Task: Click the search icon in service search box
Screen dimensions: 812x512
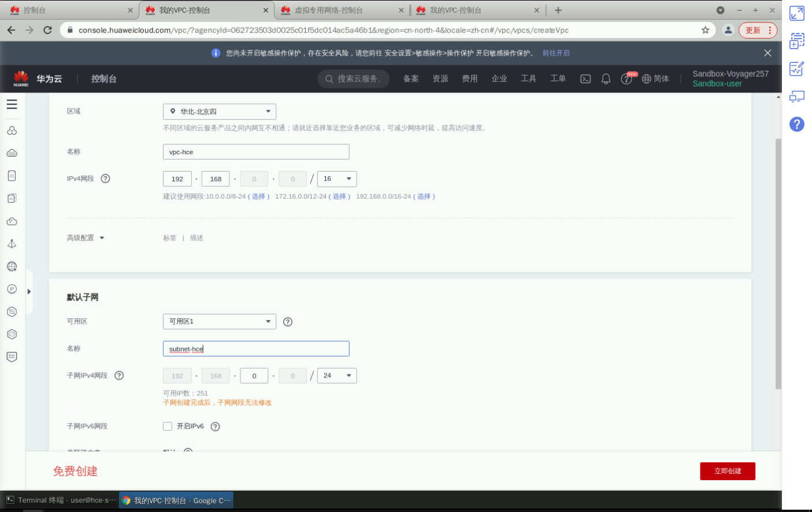Action: pyautogui.click(x=329, y=79)
